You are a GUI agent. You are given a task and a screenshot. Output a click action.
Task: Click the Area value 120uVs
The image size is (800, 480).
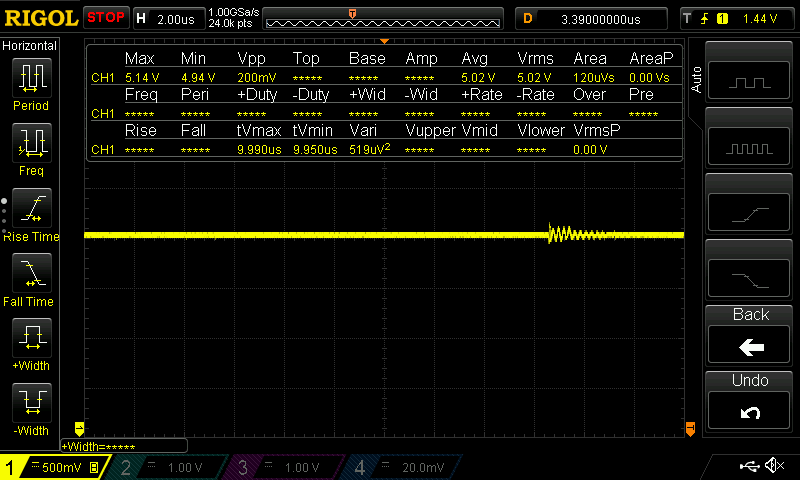(593, 78)
